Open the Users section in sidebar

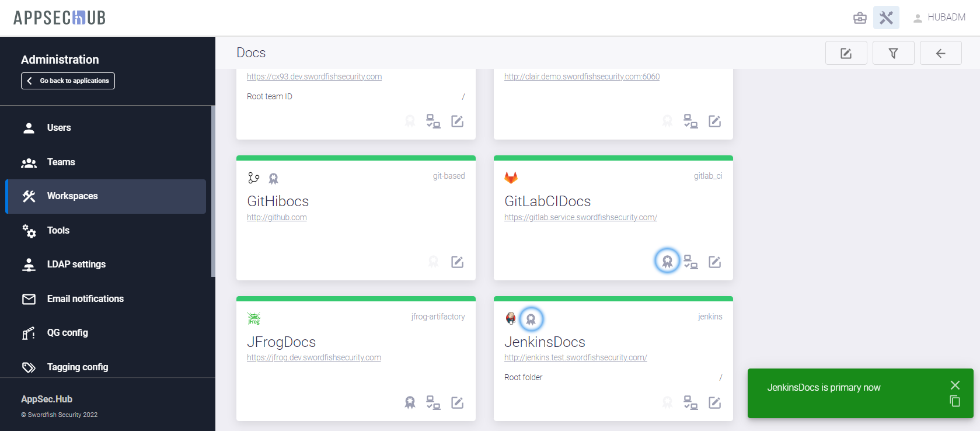(59, 128)
